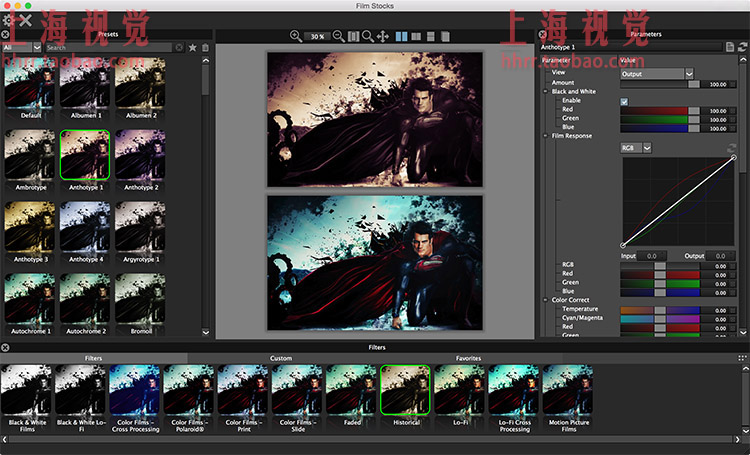The width and height of the screenshot is (750, 455).
Task: Open the RGB curve channel dropdown
Action: point(636,148)
